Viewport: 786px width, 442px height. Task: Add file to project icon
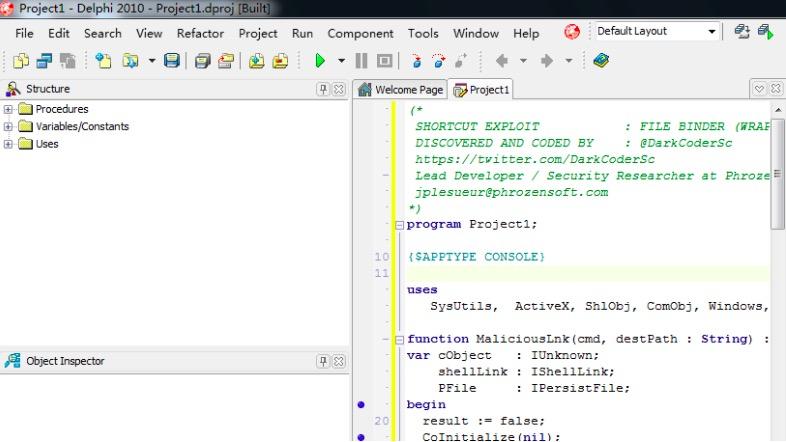[257, 61]
